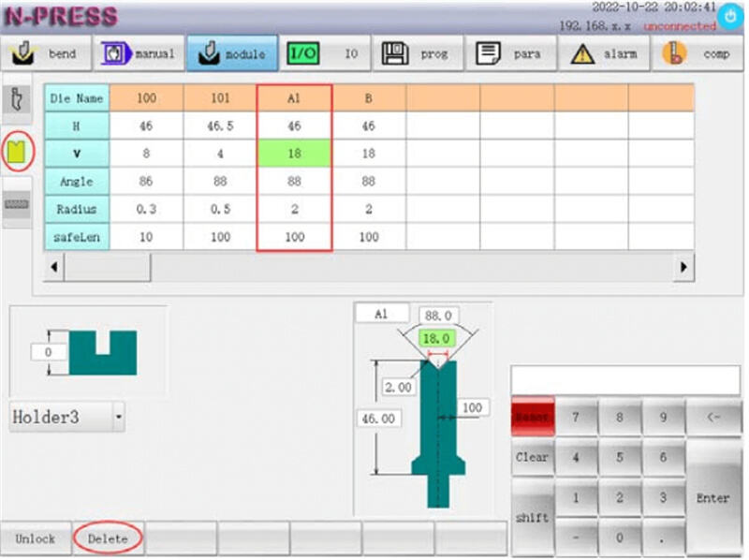
Task: Select the die column header 101
Action: pyautogui.click(x=220, y=97)
